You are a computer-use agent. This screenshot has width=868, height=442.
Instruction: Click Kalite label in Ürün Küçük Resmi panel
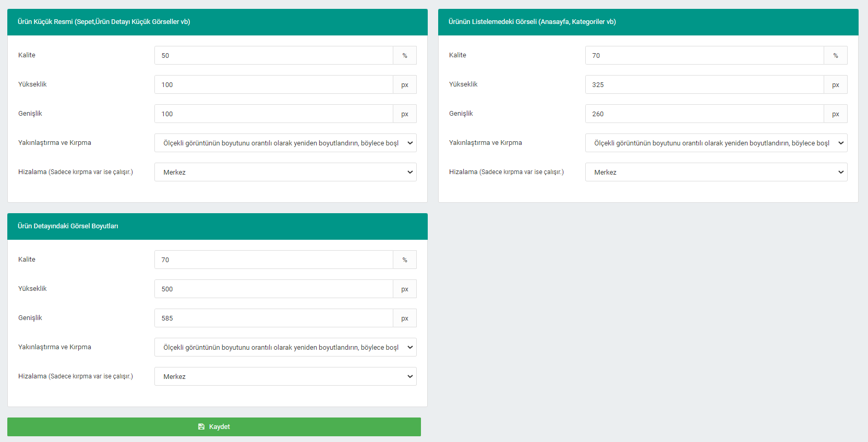click(x=27, y=55)
